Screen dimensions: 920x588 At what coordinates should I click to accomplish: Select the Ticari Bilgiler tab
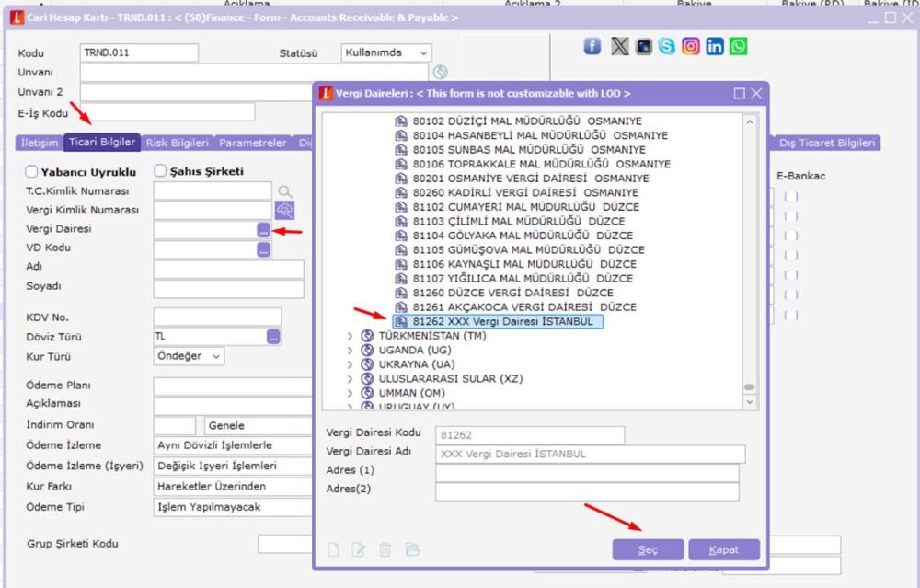tap(102, 142)
